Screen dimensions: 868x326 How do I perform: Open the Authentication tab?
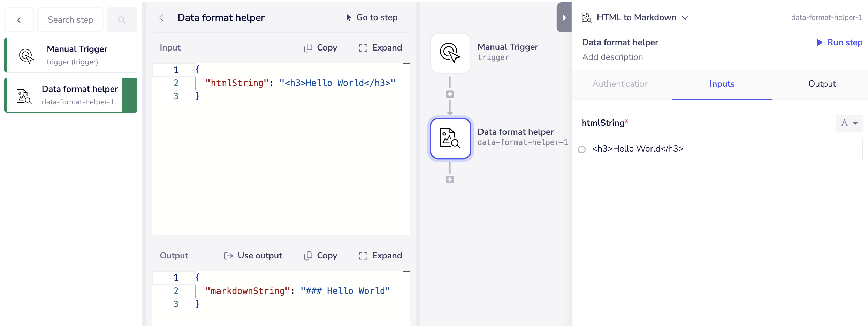click(620, 84)
